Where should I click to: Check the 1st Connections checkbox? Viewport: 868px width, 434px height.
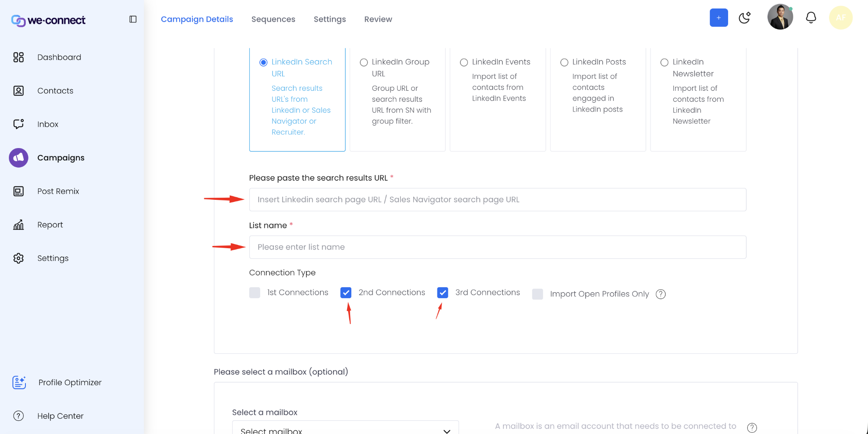255,293
